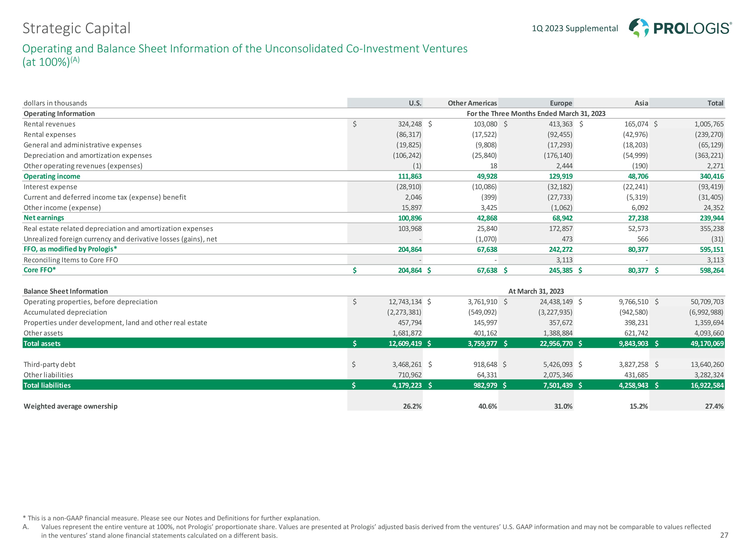This screenshot has height=560, width=747.
Task: Click Total Rental revenues value 1,005,765
Action: point(709,124)
